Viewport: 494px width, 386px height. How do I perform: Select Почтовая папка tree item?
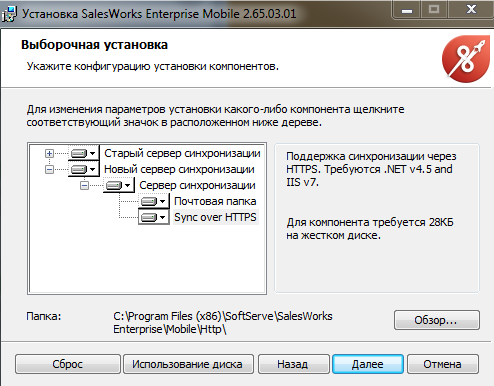(215, 201)
